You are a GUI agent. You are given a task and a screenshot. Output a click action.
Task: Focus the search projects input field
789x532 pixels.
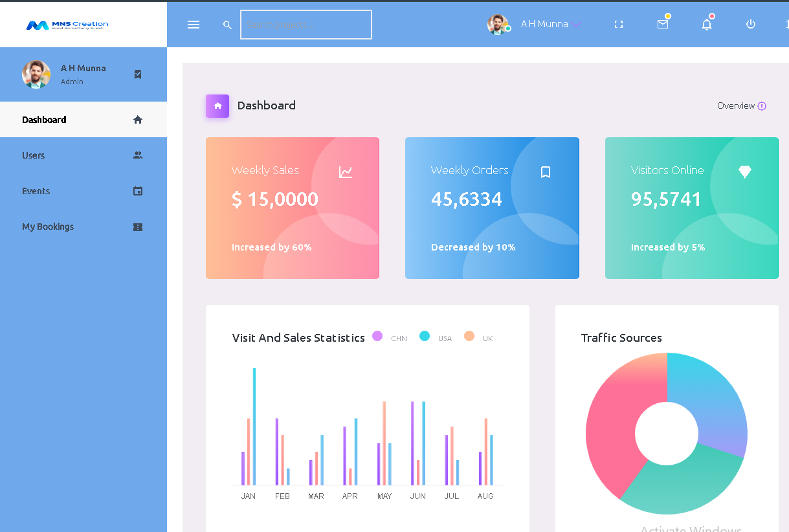coord(306,25)
